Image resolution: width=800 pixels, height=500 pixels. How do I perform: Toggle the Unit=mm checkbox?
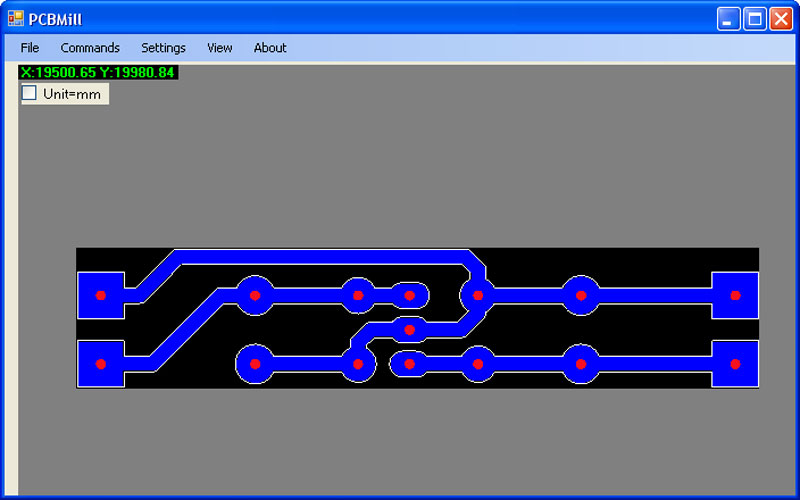coord(29,93)
